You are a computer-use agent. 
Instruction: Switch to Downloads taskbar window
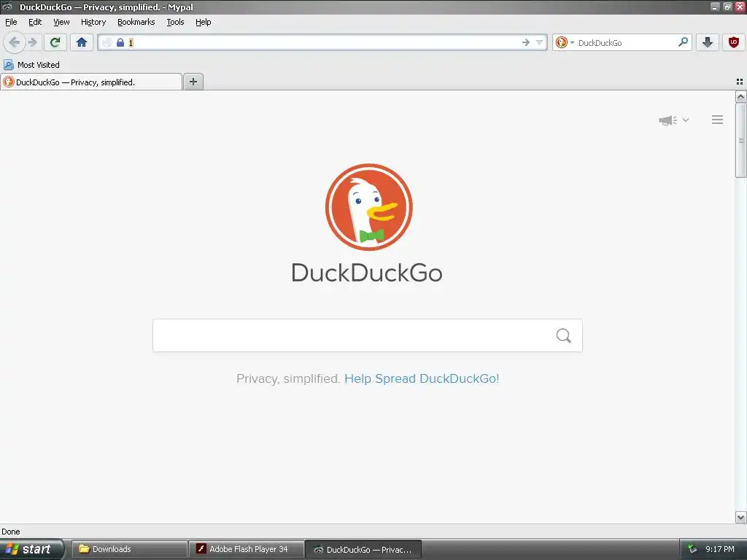click(129, 549)
